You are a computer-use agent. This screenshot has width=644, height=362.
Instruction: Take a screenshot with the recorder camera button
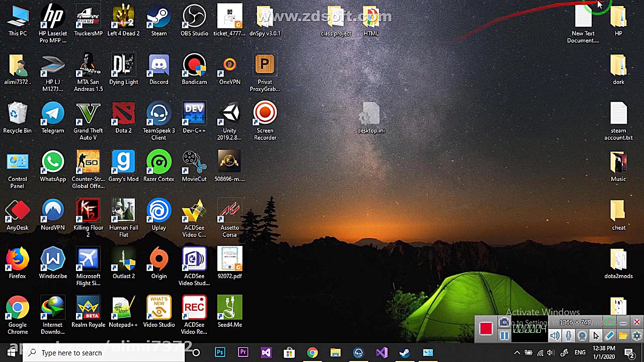504,323
